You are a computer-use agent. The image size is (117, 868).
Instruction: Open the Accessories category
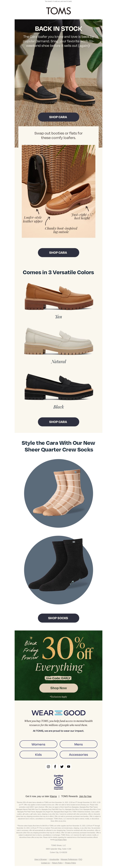tap(78, 755)
